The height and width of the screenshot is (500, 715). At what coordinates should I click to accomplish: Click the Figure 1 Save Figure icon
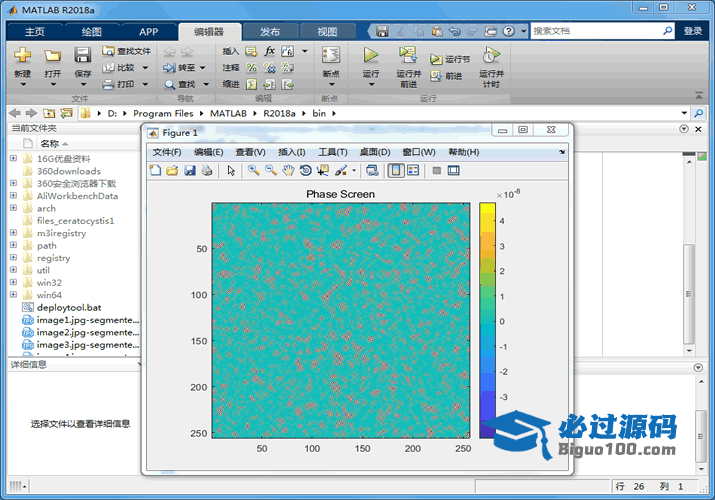pyautogui.click(x=190, y=170)
